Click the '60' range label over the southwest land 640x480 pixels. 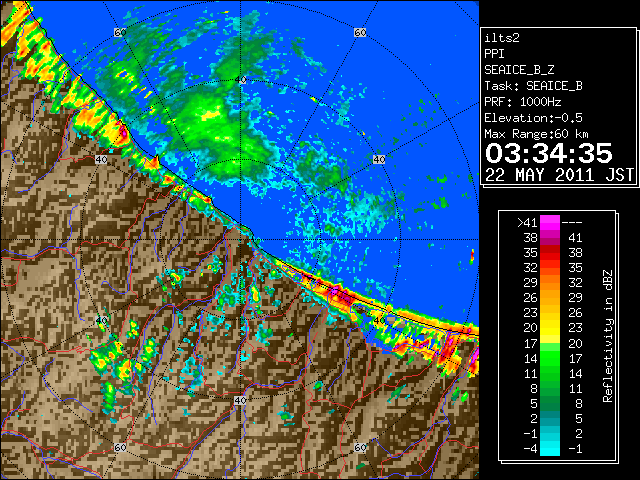[x=120, y=448]
